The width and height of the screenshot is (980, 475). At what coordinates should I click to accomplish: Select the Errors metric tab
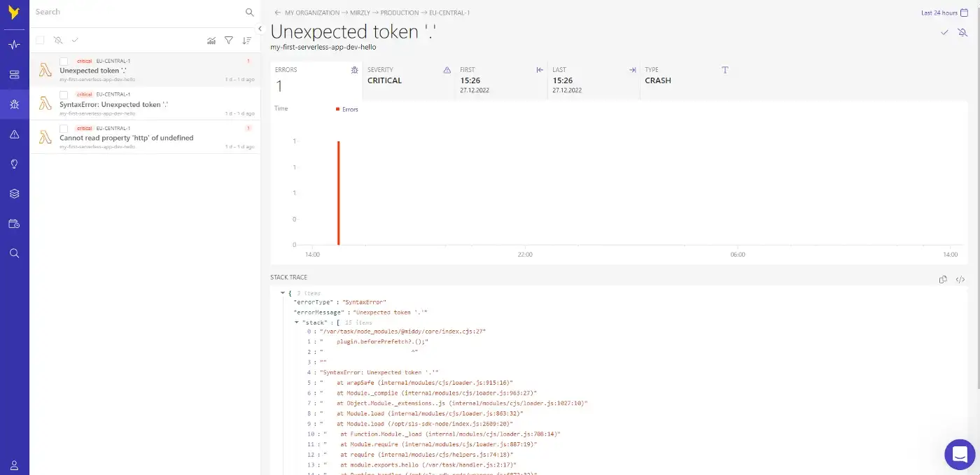point(316,80)
